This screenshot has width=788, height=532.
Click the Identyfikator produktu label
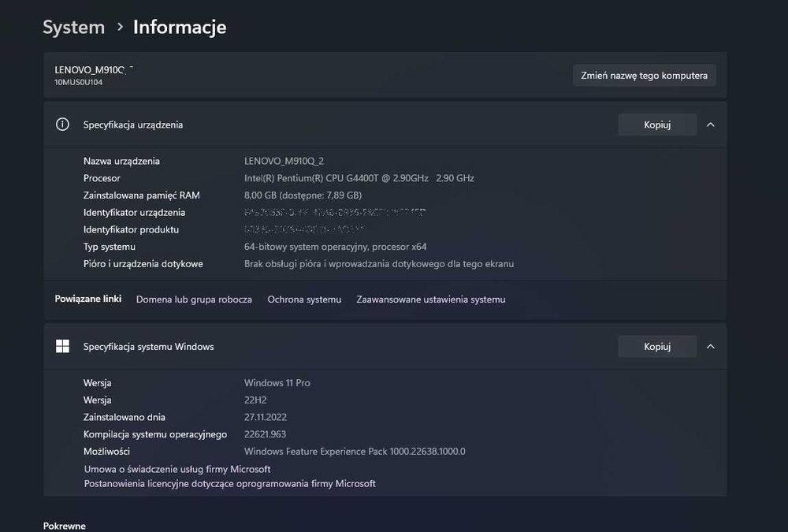point(131,230)
